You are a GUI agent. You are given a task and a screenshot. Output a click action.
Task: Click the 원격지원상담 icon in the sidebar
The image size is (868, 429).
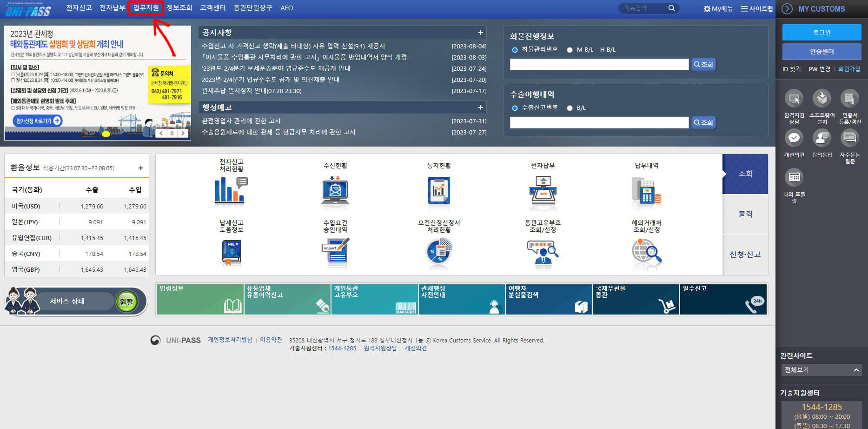pos(795,99)
